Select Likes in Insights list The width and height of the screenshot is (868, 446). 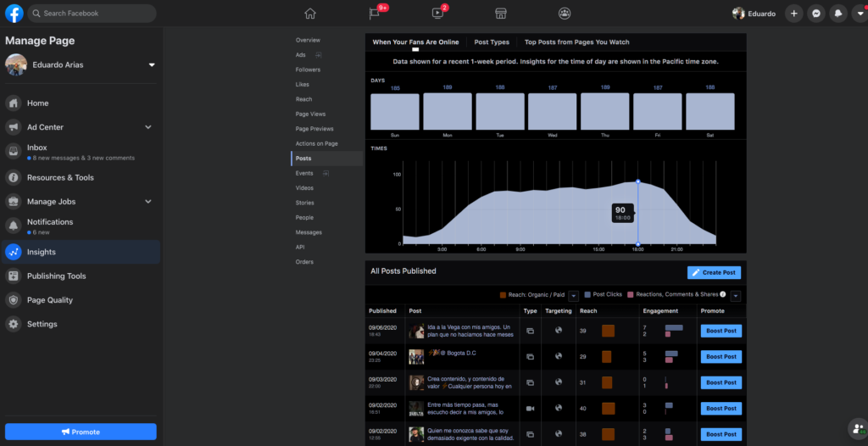coord(303,84)
